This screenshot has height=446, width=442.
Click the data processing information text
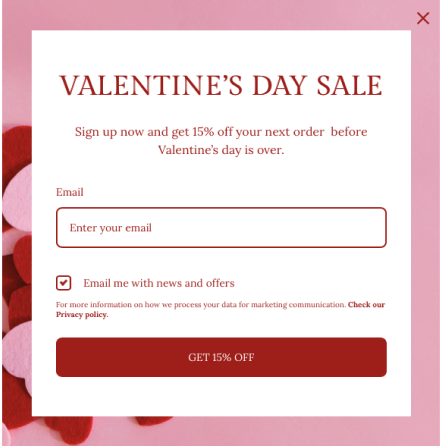tap(201, 305)
